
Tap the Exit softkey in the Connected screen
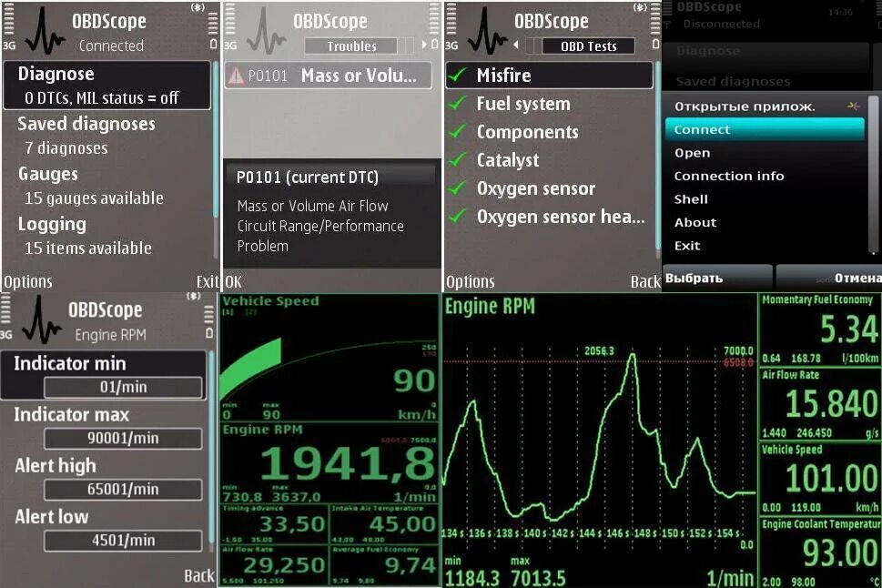[207, 281]
